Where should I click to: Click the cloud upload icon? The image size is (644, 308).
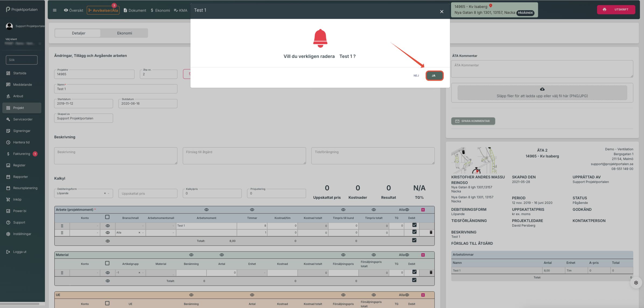(542, 89)
